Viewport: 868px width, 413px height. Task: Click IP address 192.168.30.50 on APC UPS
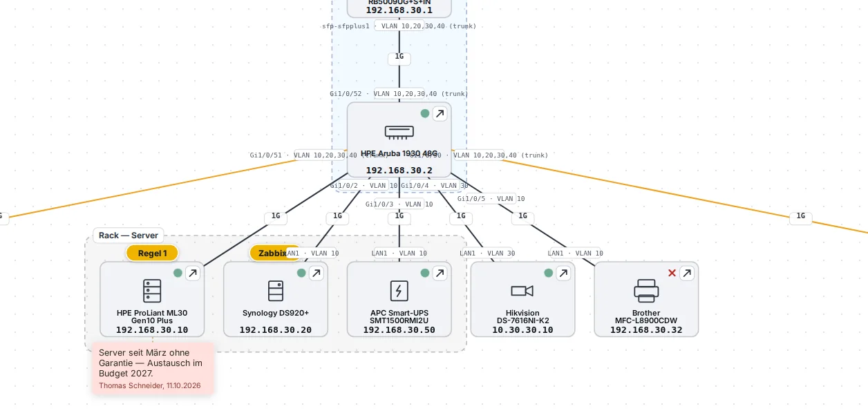[399, 330]
